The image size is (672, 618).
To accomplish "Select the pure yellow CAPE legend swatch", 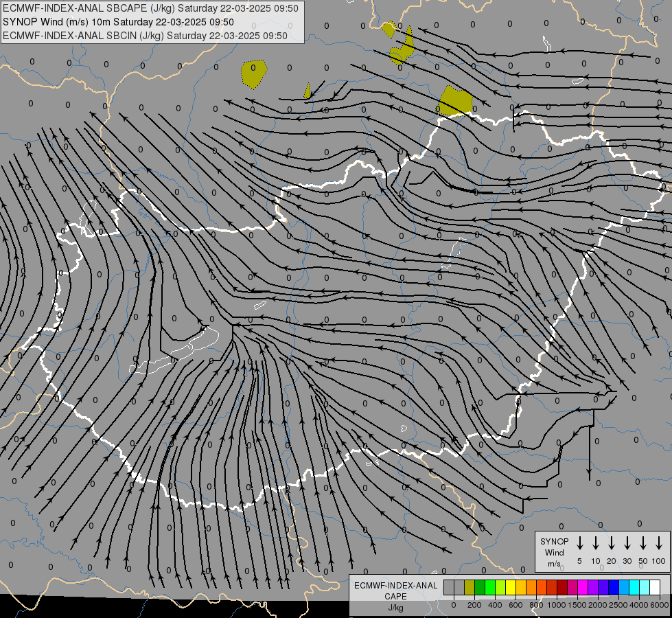I will click(x=511, y=588).
